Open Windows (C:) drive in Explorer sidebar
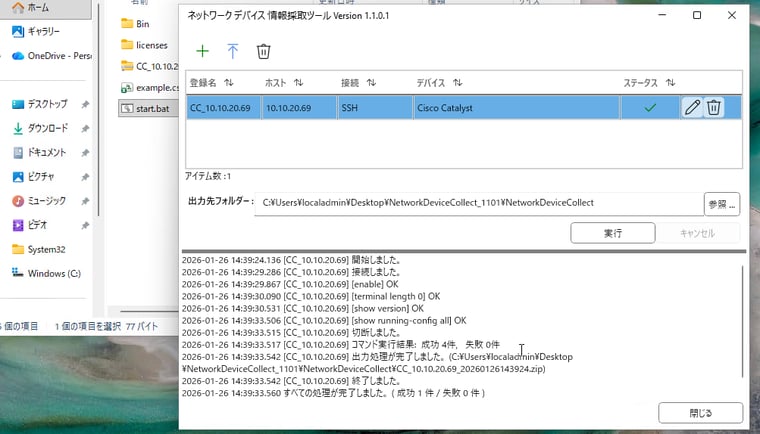This screenshot has height=434, width=760. click(46, 273)
